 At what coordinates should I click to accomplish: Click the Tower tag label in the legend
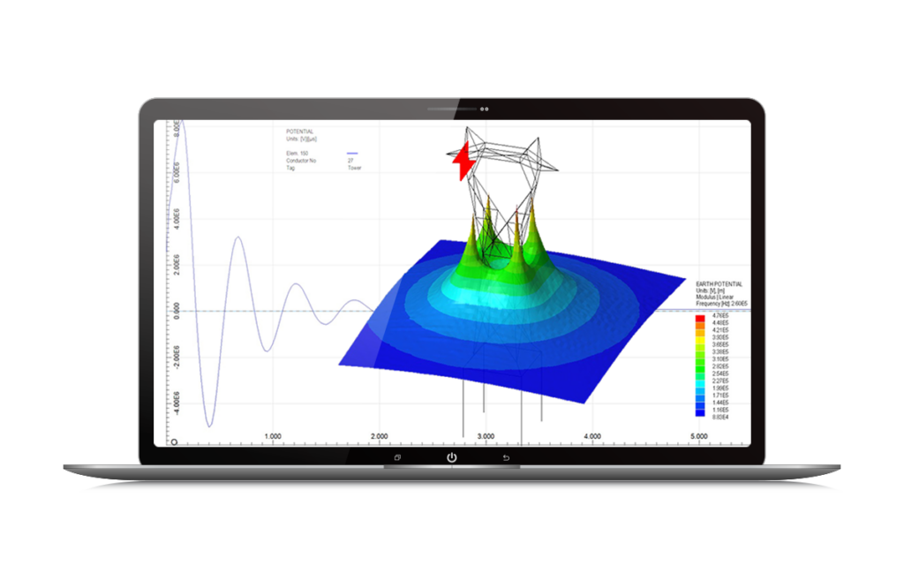pyautogui.click(x=356, y=168)
